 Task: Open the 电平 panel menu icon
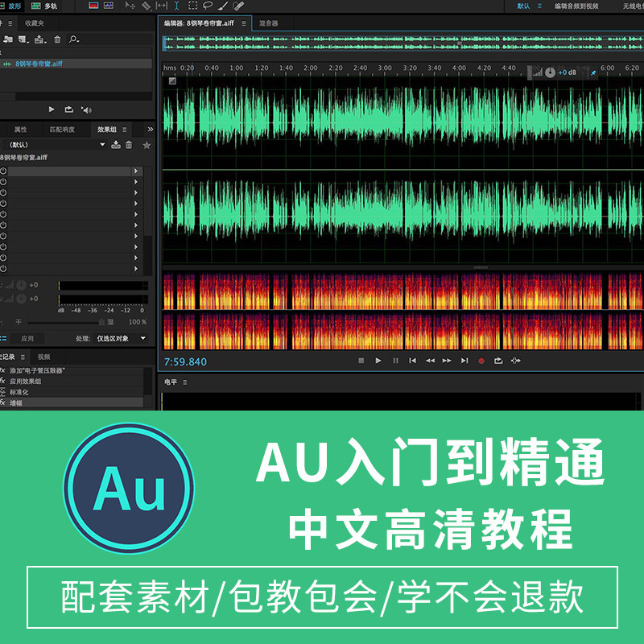[185, 382]
